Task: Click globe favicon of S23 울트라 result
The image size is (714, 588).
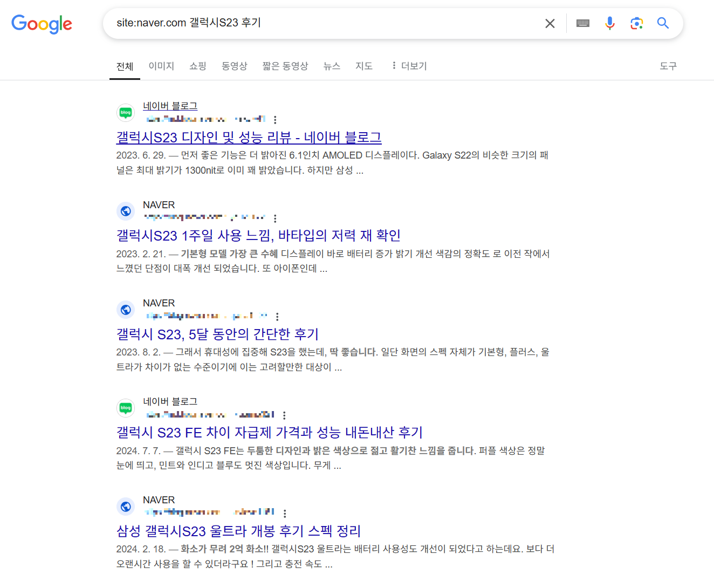Action: (126, 507)
